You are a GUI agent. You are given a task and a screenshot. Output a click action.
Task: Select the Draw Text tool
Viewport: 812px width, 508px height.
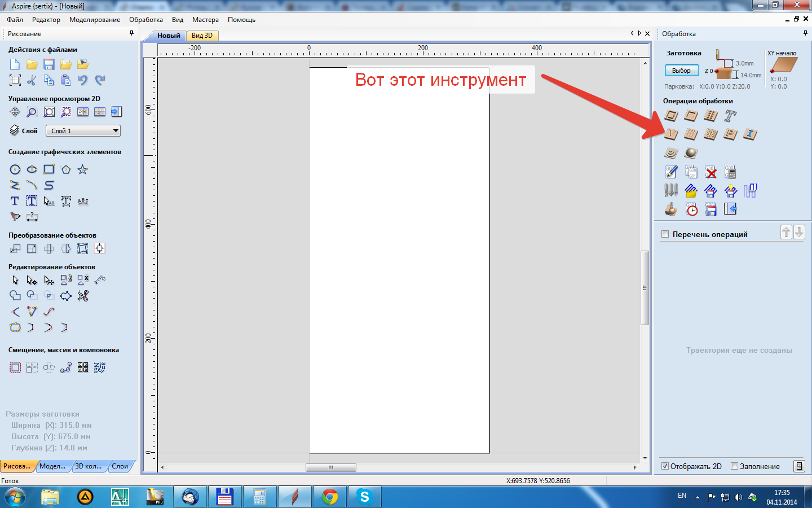coord(15,201)
